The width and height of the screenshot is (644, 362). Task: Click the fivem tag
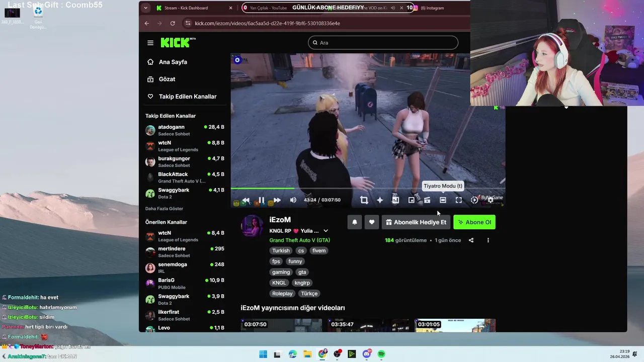point(318,251)
